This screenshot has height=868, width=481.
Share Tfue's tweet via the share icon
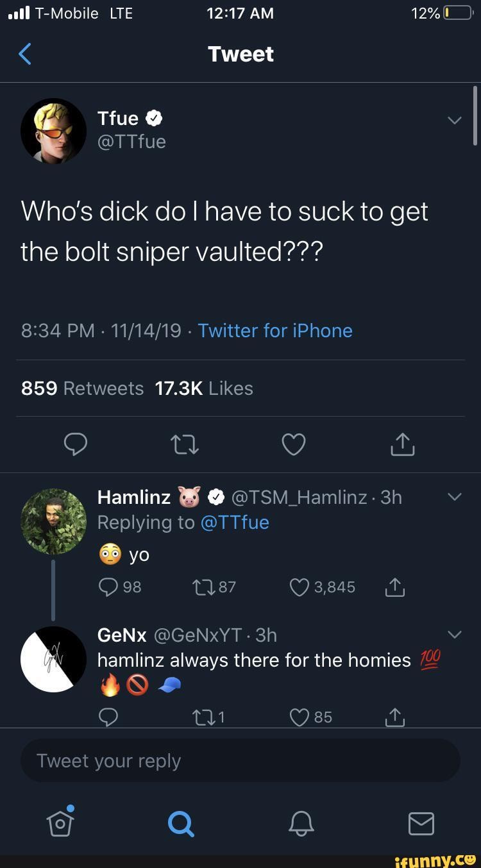coord(401,444)
